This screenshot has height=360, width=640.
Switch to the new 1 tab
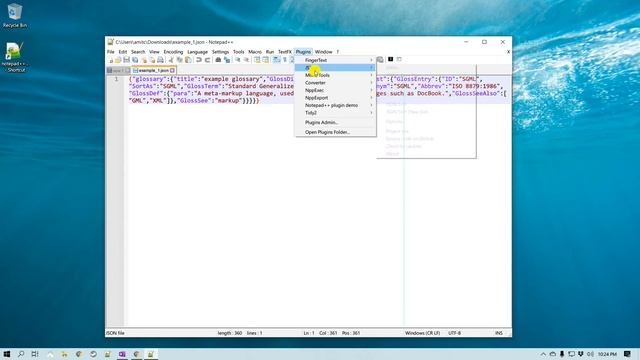point(118,70)
